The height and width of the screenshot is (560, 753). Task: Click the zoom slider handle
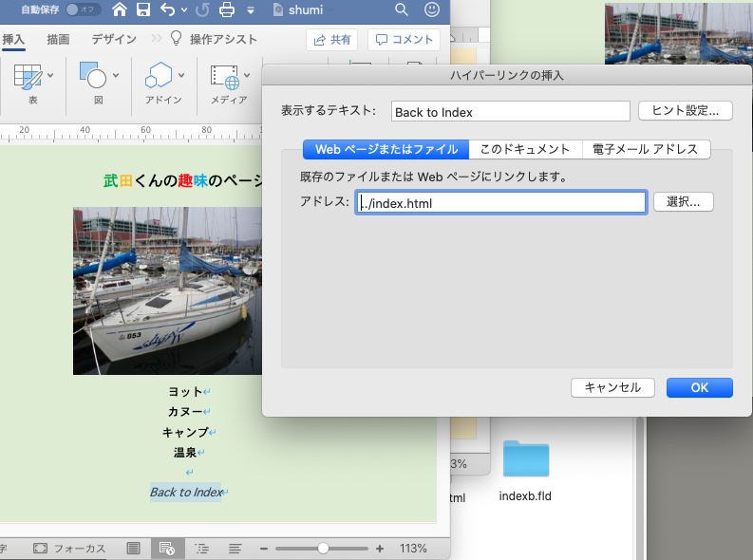pyautogui.click(x=324, y=548)
